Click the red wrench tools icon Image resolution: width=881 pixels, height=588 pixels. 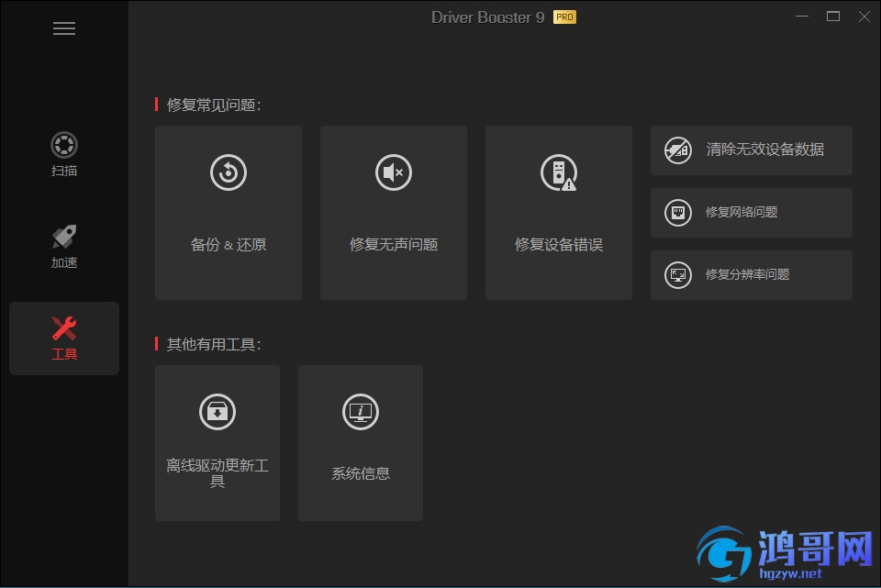[x=64, y=328]
